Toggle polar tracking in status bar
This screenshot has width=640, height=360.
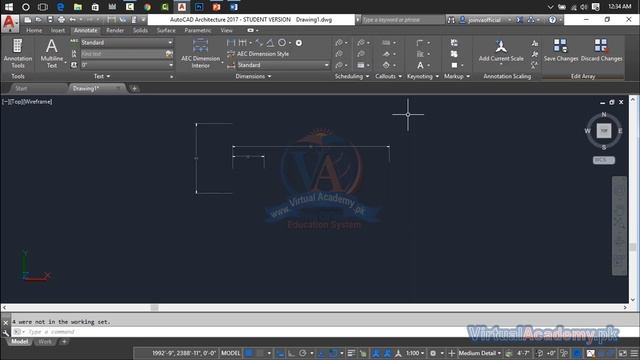click(x=303, y=353)
